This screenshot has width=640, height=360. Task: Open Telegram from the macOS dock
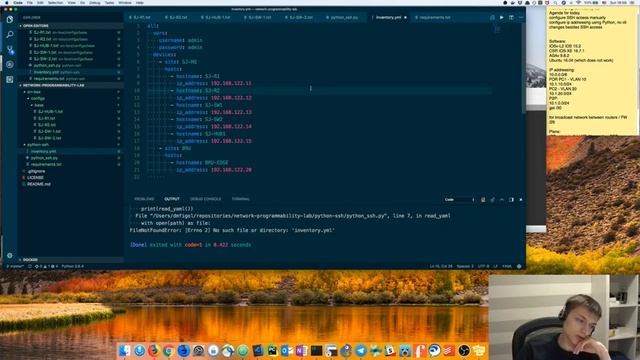point(361,350)
